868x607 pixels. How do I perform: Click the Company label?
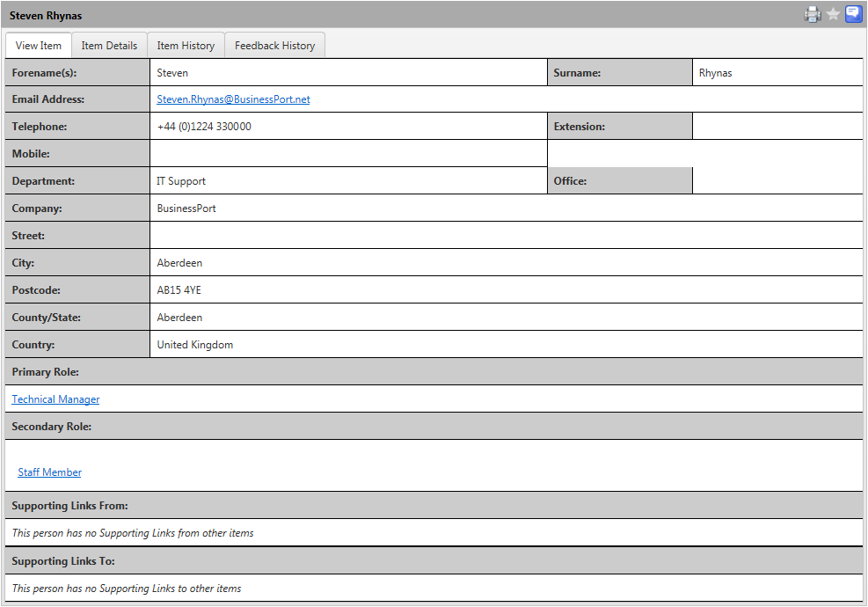click(x=37, y=208)
